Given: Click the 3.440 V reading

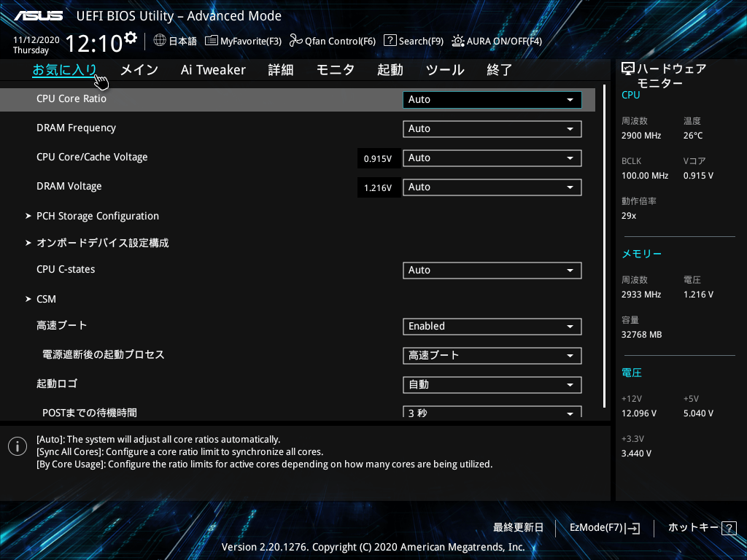Looking at the screenshot, I should [636, 453].
